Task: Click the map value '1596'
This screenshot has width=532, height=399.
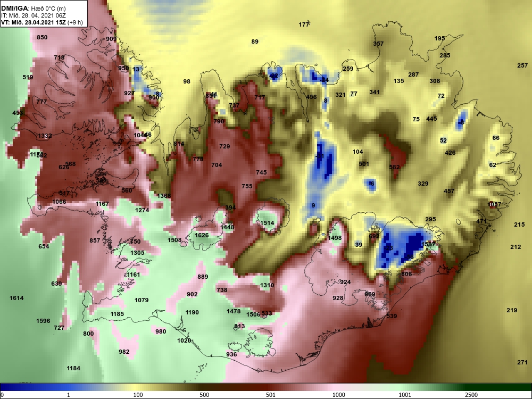Action: point(43,321)
